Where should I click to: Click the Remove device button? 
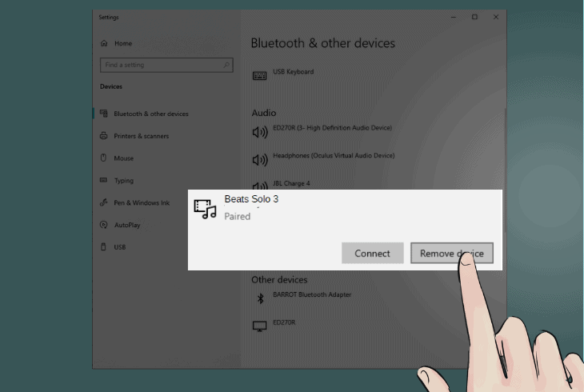point(452,253)
